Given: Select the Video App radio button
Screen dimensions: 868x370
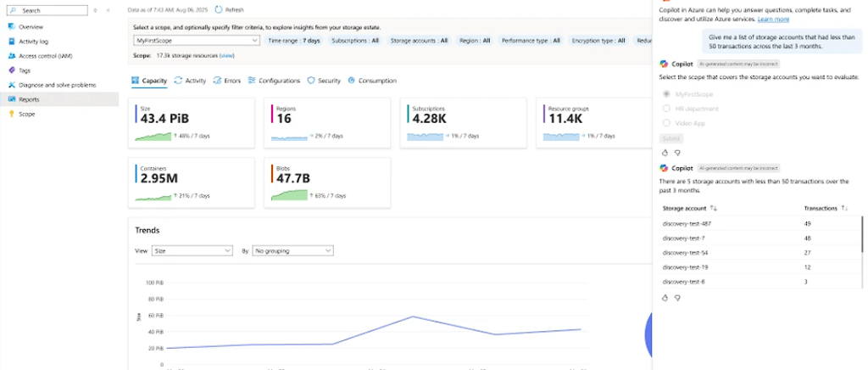Looking at the screenshot, I should (666, 123).
